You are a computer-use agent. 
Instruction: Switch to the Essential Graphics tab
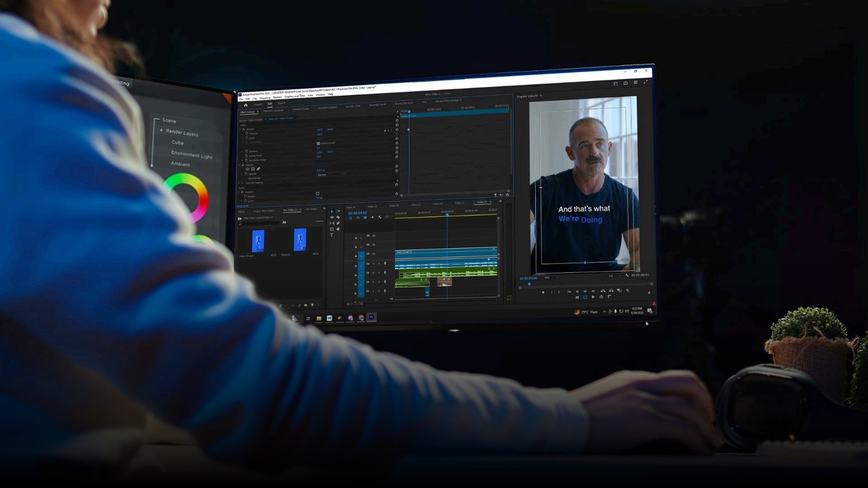click(328, 107)
